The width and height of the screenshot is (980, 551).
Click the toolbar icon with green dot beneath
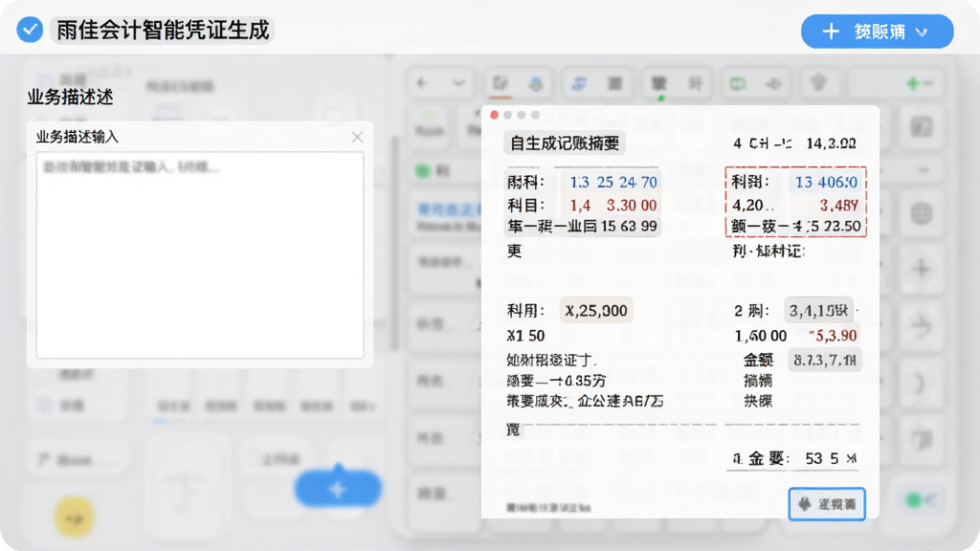point(659,84)
